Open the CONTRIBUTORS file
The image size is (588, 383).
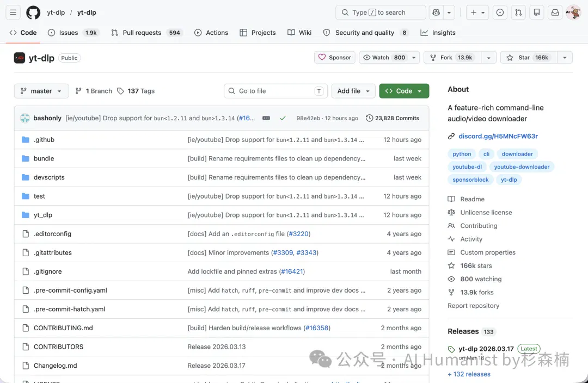click(58, 347)
